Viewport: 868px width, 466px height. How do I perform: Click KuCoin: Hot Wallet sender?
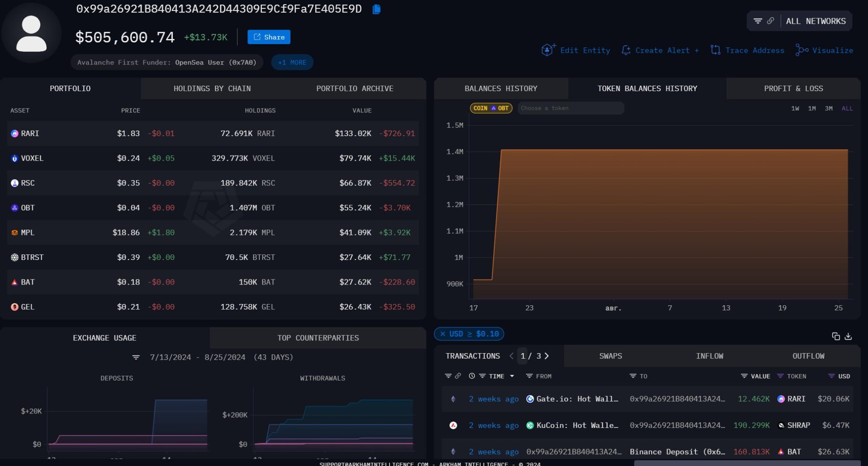(x=572, y=425)
